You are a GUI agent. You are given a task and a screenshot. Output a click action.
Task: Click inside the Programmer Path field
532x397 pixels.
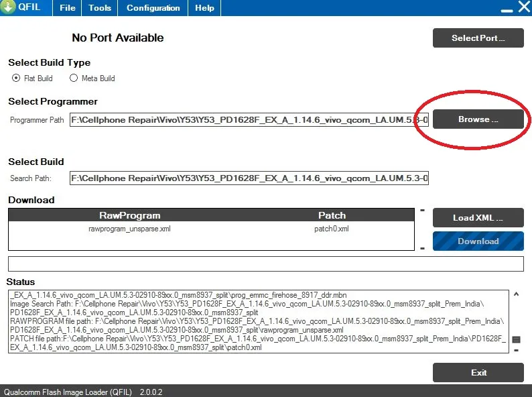pyautogui.click(x=249, y=120)
